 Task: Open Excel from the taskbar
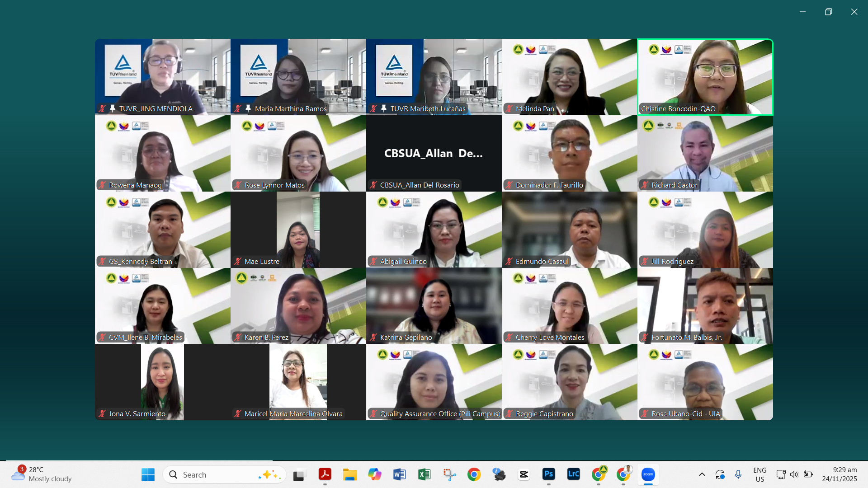point(424,474)
